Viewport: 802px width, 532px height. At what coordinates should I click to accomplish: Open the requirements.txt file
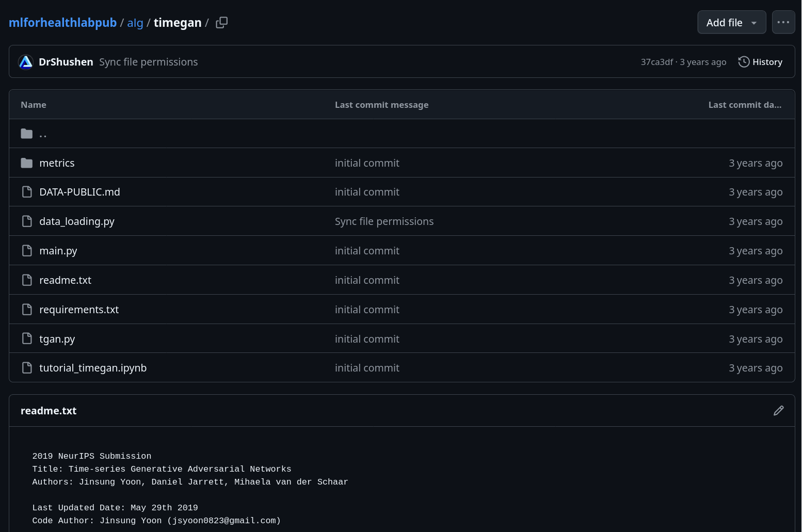(79, 310)
